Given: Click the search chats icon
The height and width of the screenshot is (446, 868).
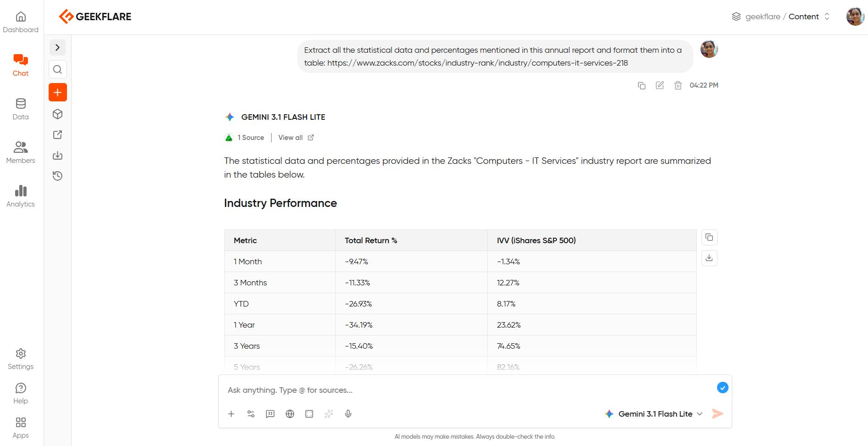Looking at the screenshot, I should 57,69.
